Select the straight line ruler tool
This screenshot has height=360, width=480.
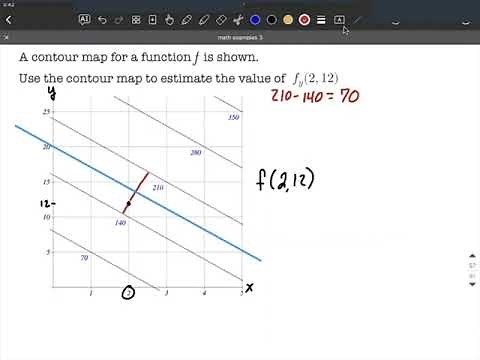pyautogui.click(x=357, y=20)
